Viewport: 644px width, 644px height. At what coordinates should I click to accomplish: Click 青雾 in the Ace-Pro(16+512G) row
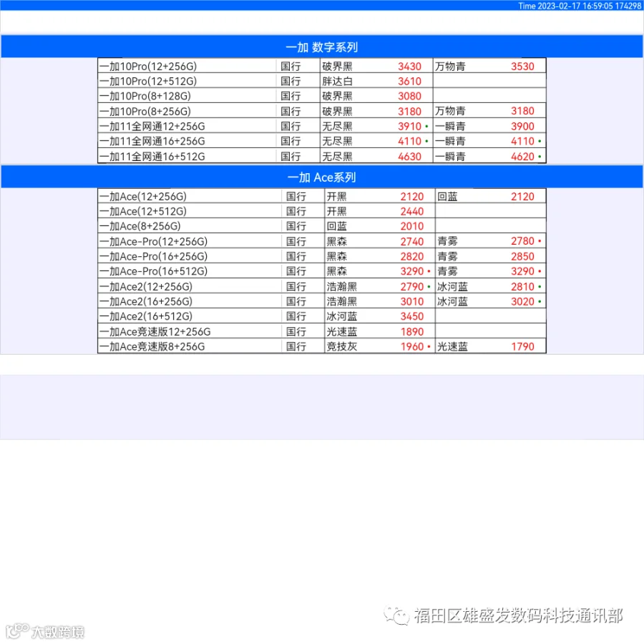tap(447, 271)
